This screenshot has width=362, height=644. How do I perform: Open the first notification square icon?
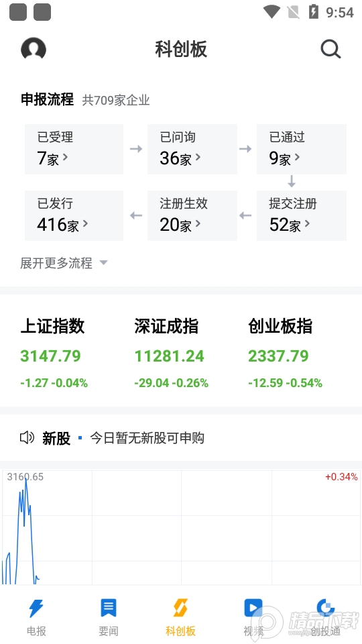coord(18,12)
